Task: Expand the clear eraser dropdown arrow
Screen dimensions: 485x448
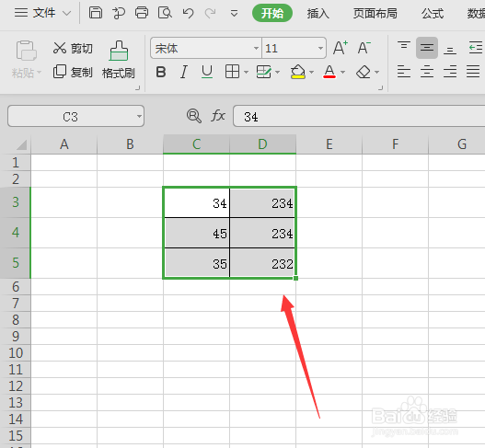Action: click(376, 73)
